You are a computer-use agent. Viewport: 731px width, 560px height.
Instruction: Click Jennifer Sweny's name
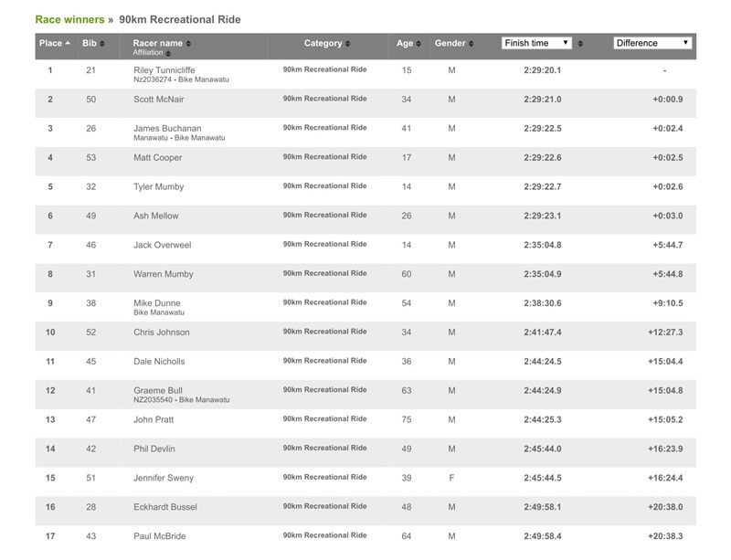(x=164, y=478)
